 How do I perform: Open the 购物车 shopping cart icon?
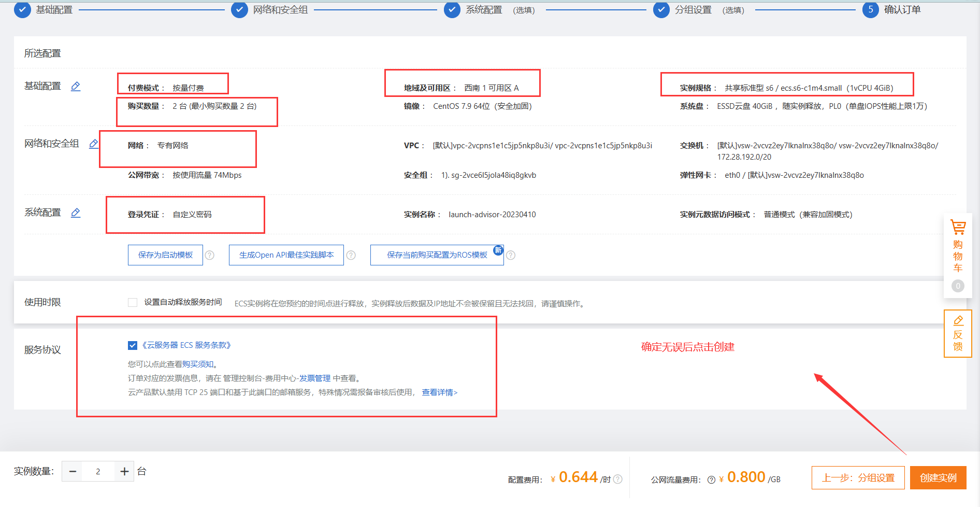pos(958,227)
